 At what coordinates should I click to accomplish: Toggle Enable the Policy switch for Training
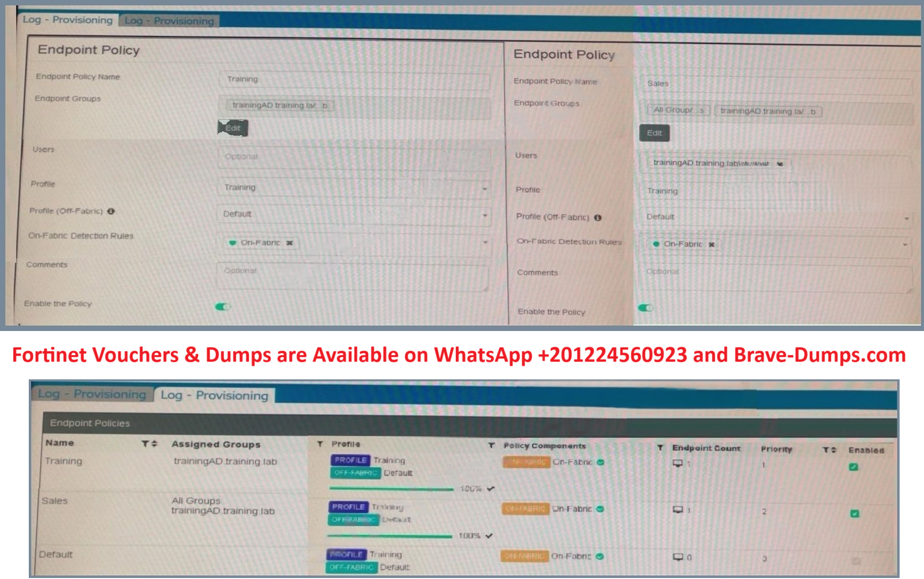(x=222, y=307)
